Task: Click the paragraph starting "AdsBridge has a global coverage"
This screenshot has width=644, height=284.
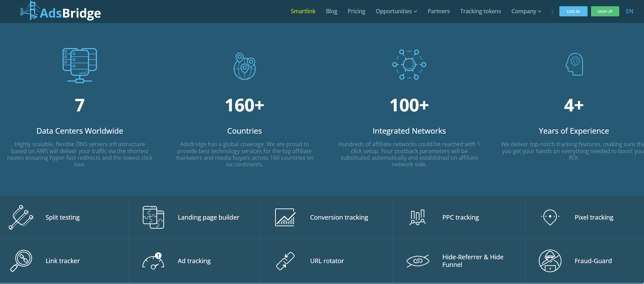Action: (245, 154)
